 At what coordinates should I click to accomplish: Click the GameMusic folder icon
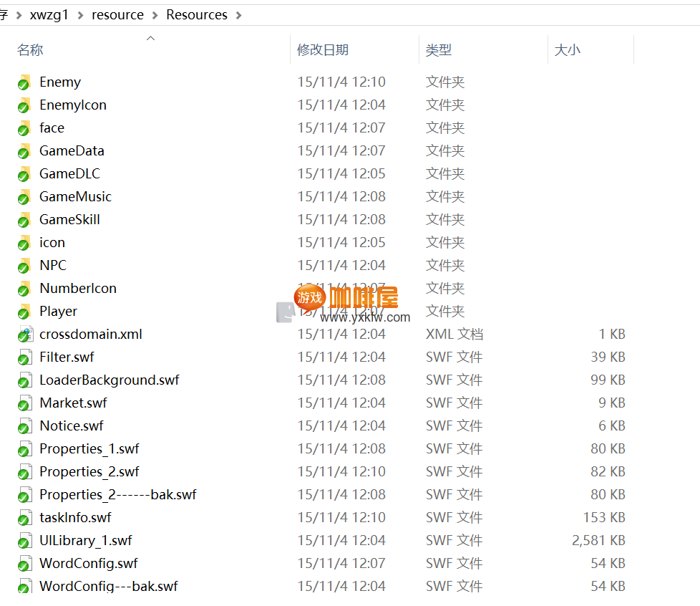coord(24,197)
